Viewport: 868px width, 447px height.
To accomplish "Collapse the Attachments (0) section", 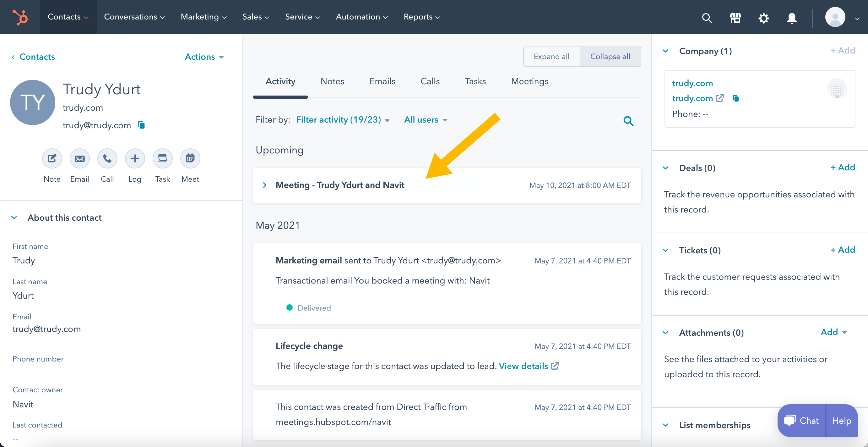I will (665, 332).
